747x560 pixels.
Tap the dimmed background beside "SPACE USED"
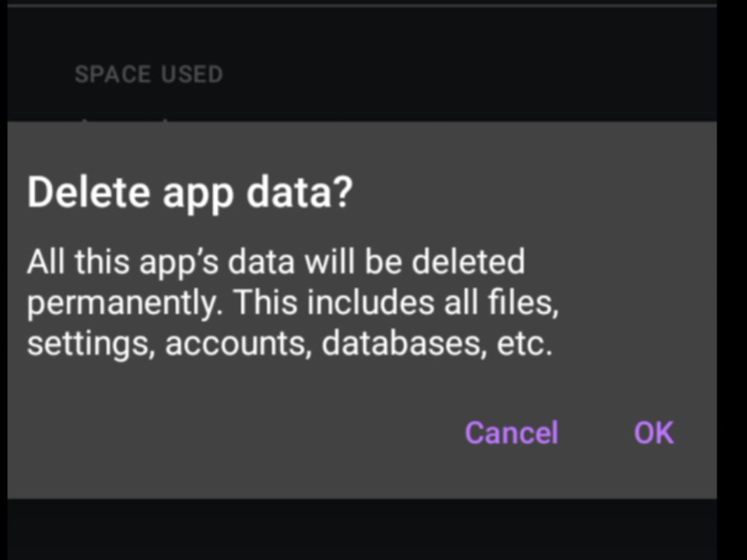(467, 75)
